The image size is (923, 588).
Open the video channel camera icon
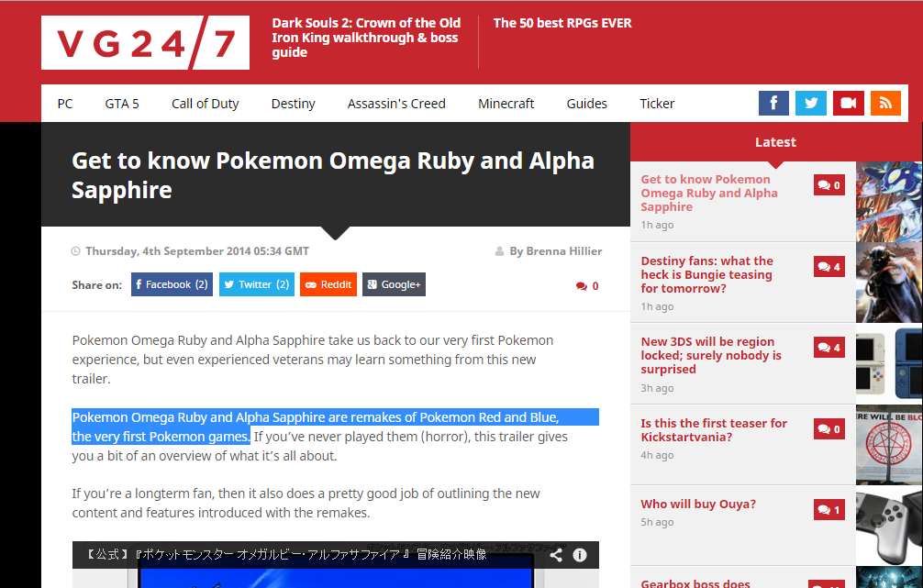click(849, 103)
